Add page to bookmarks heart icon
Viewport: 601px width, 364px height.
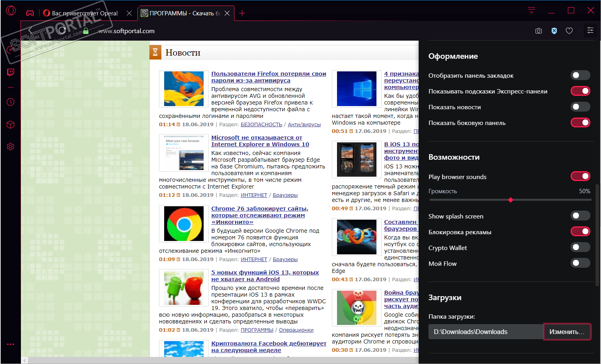point(569,31)
